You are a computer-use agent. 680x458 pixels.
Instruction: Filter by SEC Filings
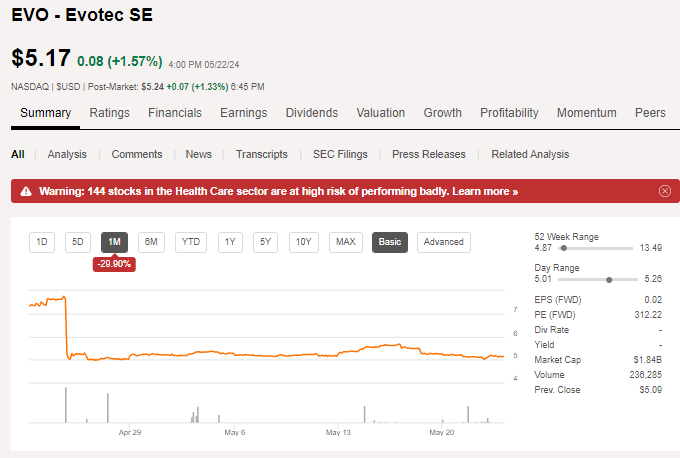click(340, 154)
